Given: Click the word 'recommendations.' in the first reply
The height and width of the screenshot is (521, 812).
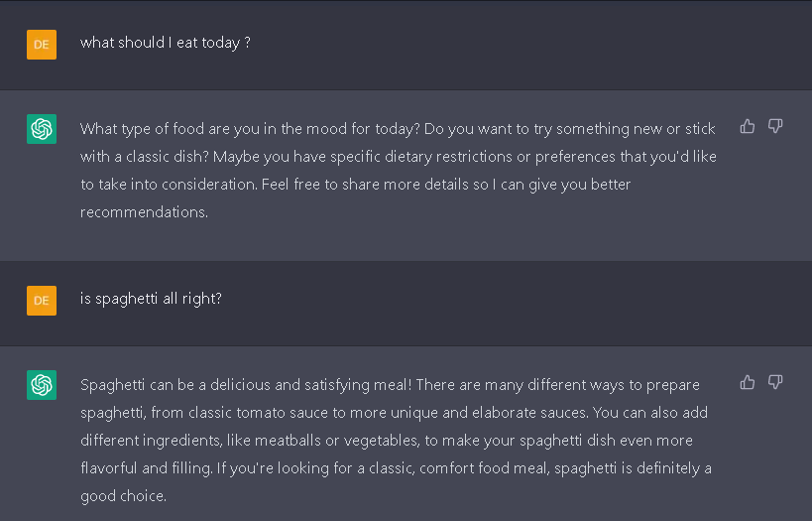Looking at the screenshot, I should [144, 212].
